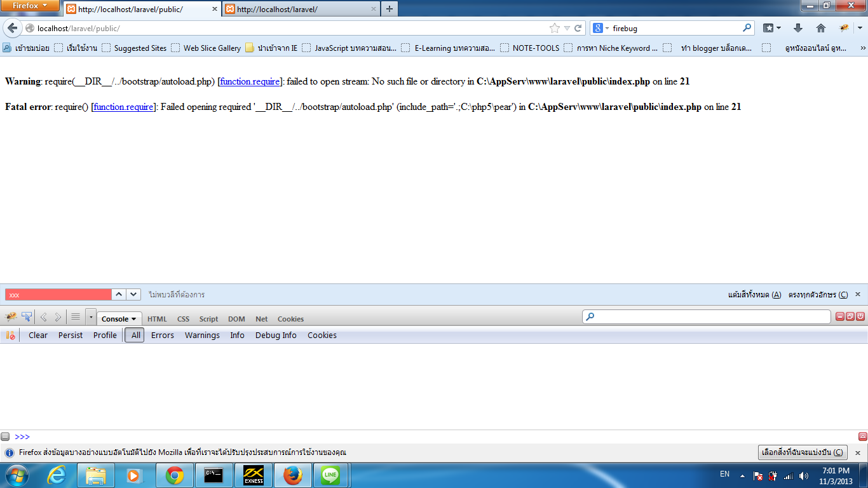Click function.require link in Warning line

[x=250, y=81]
